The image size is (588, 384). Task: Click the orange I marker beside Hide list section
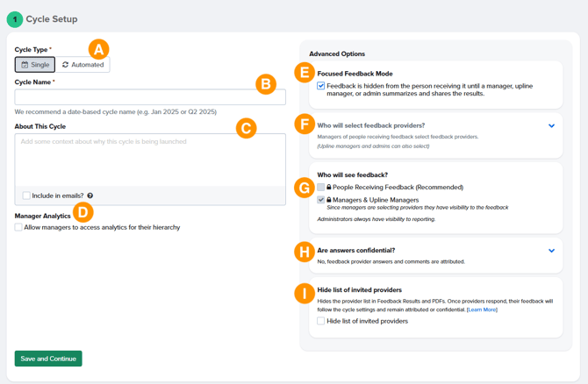coord(304,294)
